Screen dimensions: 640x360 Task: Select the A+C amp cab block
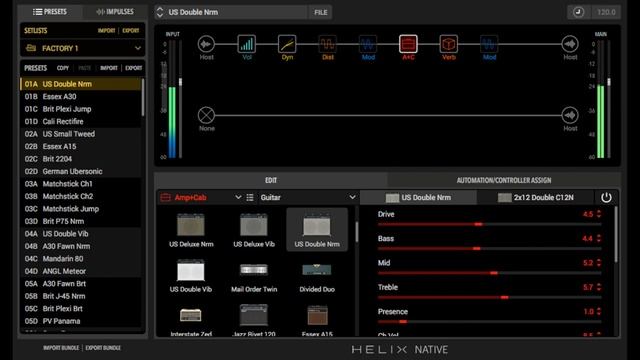pyautogui.click(x=408, y=44)
